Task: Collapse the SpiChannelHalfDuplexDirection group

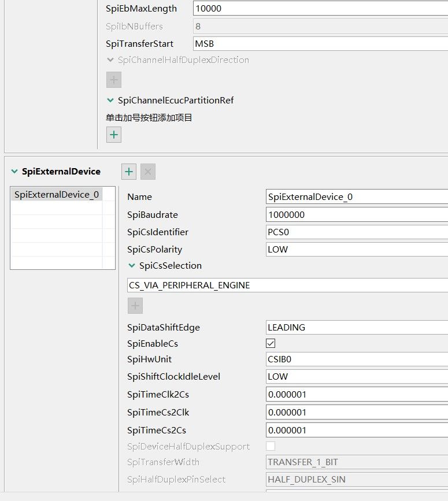Action: (110, 60)
